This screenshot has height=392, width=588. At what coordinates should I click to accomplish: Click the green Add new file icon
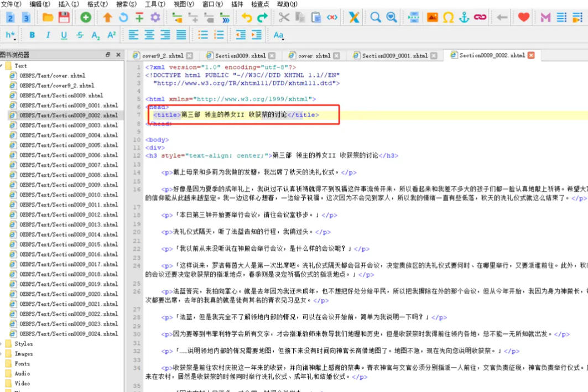tap(86, 17)
